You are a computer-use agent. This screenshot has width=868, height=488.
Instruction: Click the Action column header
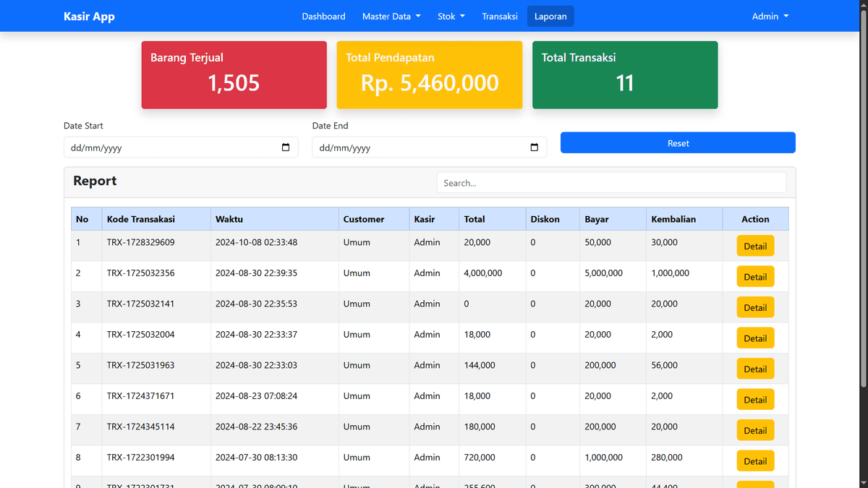point(755,219)
